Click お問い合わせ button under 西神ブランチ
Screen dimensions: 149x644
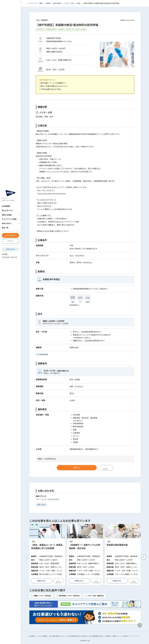point(41,504)
